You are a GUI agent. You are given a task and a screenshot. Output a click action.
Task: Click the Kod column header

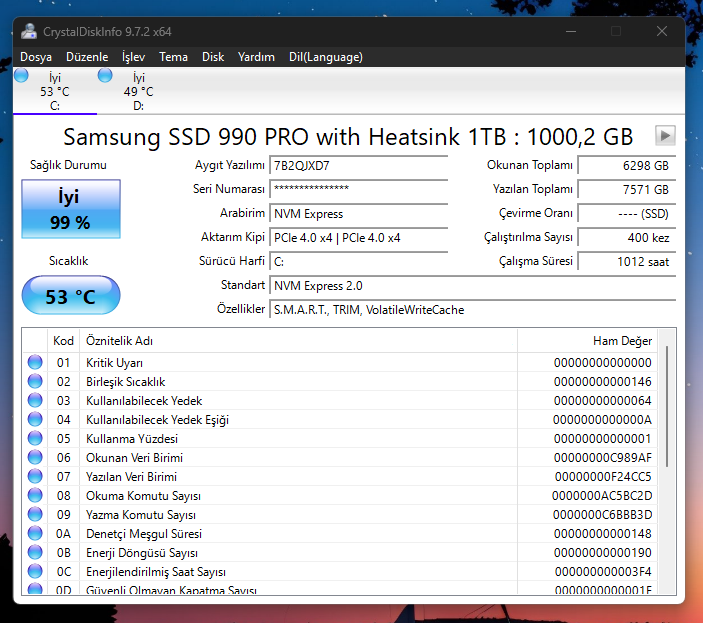point(63,341)
